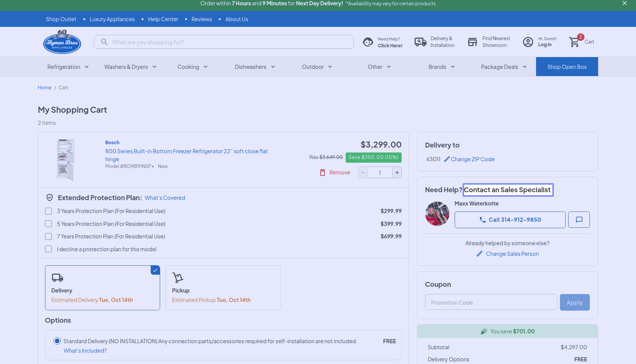
Task: Check the 3 Years Protection Plan box
Action: click(x=48, y=211)
